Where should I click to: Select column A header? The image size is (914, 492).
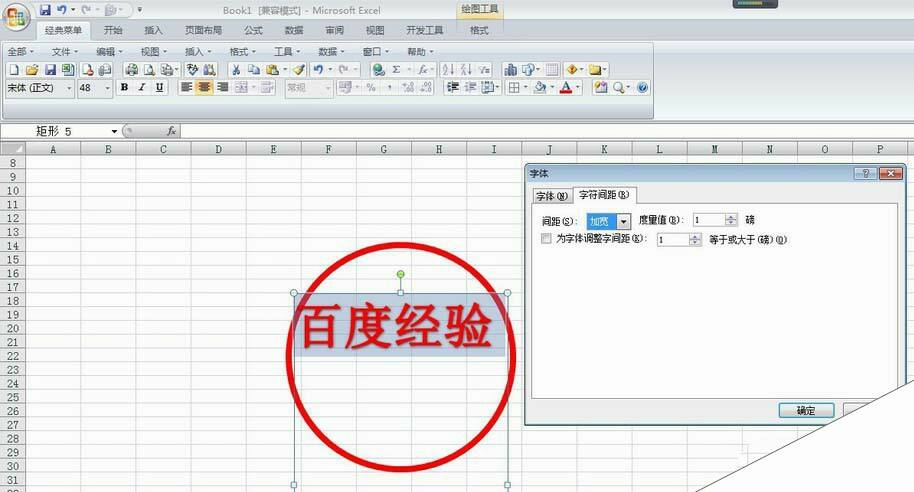point(53,149)
